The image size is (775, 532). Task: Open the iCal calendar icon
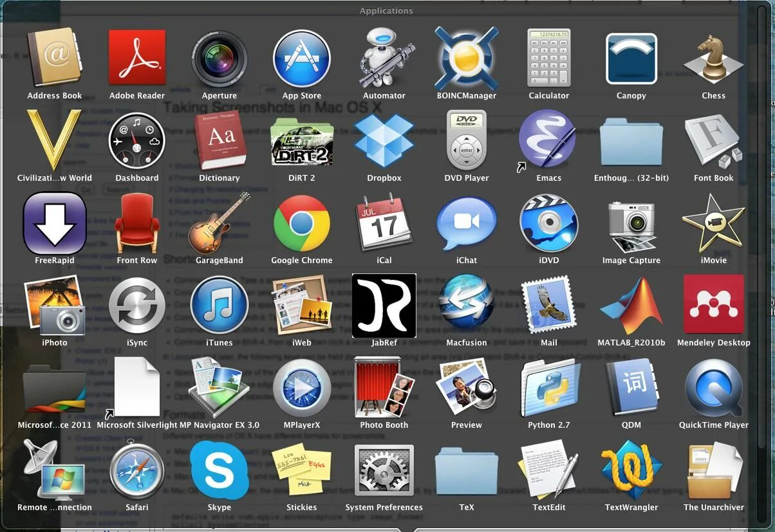pyautogui.click(x=384, y=223)
